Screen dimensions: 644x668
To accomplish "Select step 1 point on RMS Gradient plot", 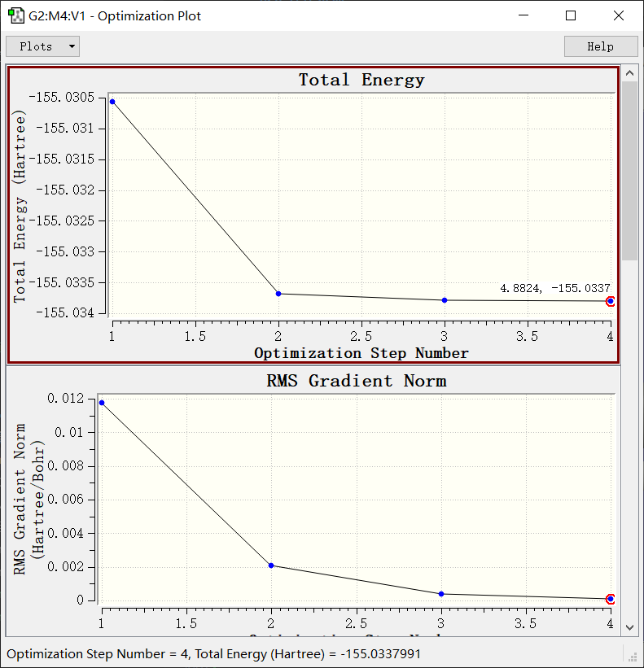I will click(x=102, y=403).
